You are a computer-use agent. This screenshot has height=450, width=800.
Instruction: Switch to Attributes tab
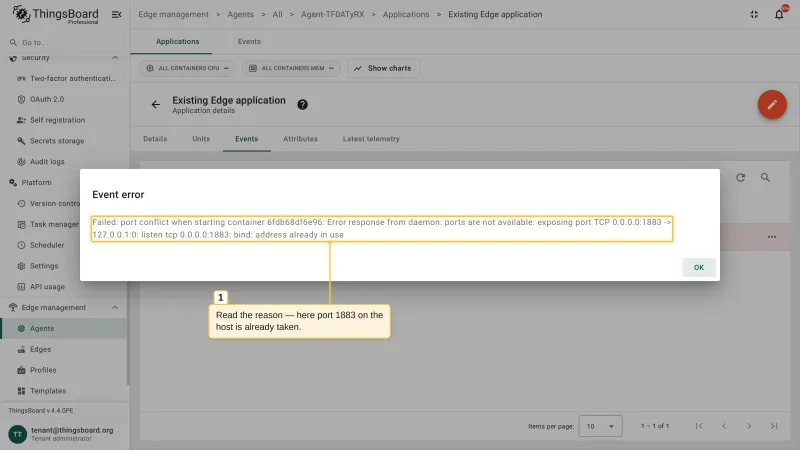coord(301,139)
